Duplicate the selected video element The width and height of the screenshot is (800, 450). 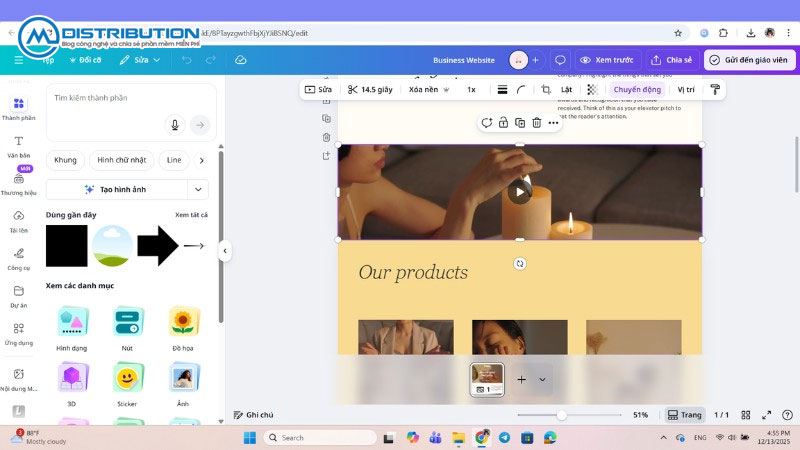520,123
